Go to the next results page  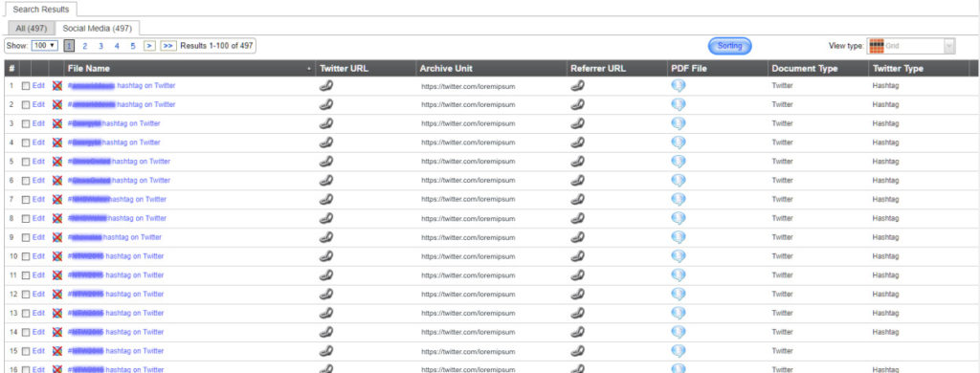click(x=149, y=46)
